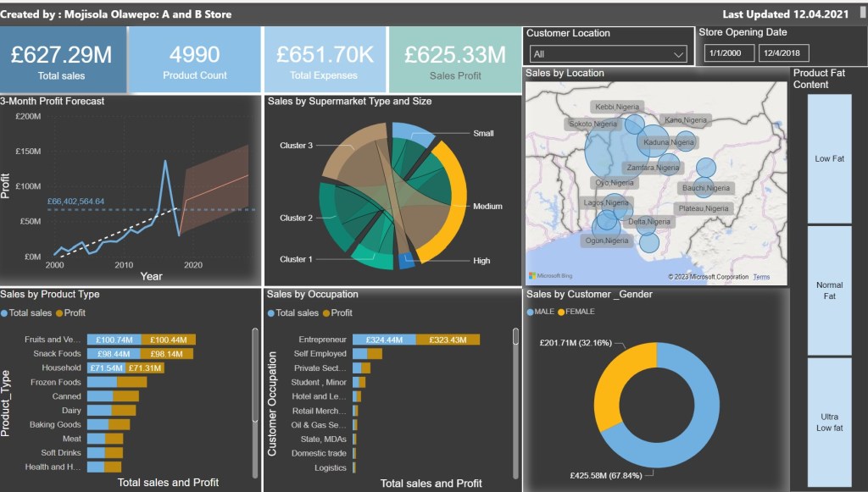This screenshot has width=868, height=492.
Task: Click the 1/1/2000 start date field
Action: pyautogui.click(x=728, y=53)
